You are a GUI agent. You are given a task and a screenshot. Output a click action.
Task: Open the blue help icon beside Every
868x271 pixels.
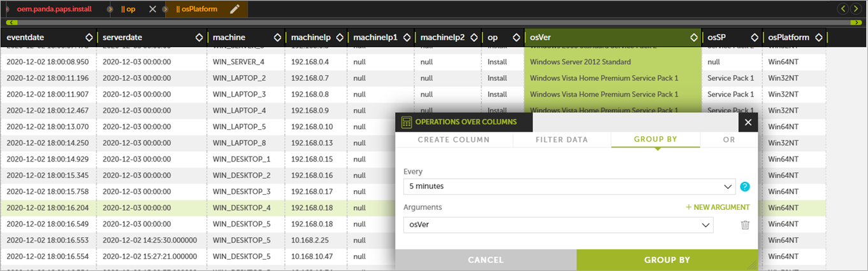point(745,187)
